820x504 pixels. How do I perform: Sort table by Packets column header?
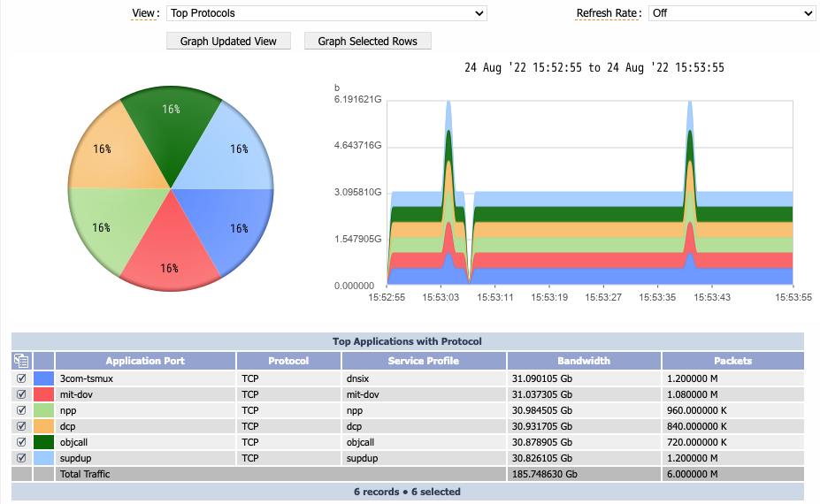click(733, 361)
